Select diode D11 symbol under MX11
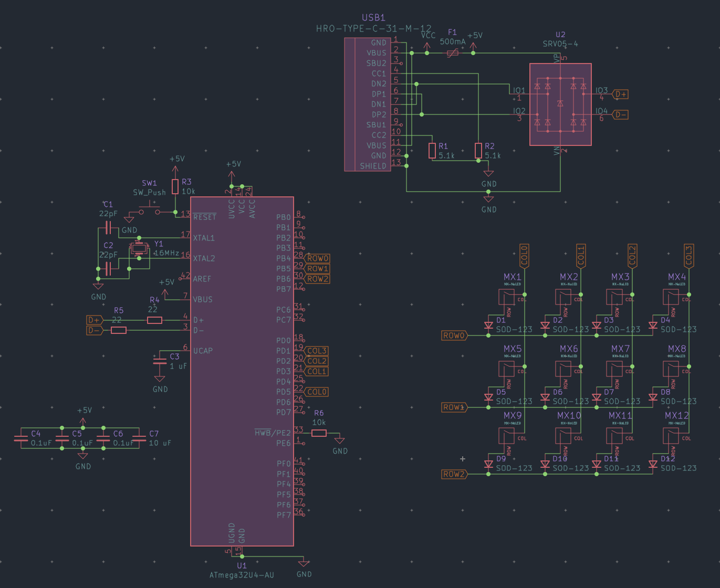This screenshot has height=588, width=720. [x=597, y=464]
